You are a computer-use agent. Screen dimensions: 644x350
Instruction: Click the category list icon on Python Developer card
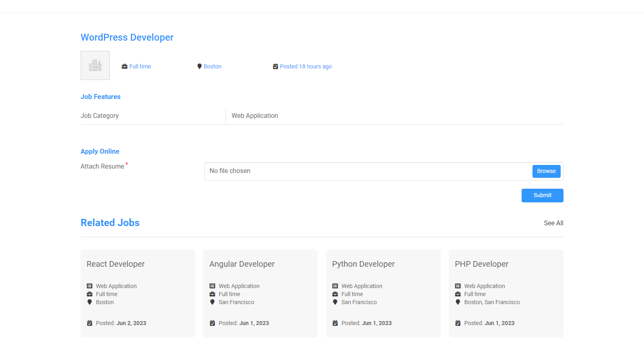point(335,286)
